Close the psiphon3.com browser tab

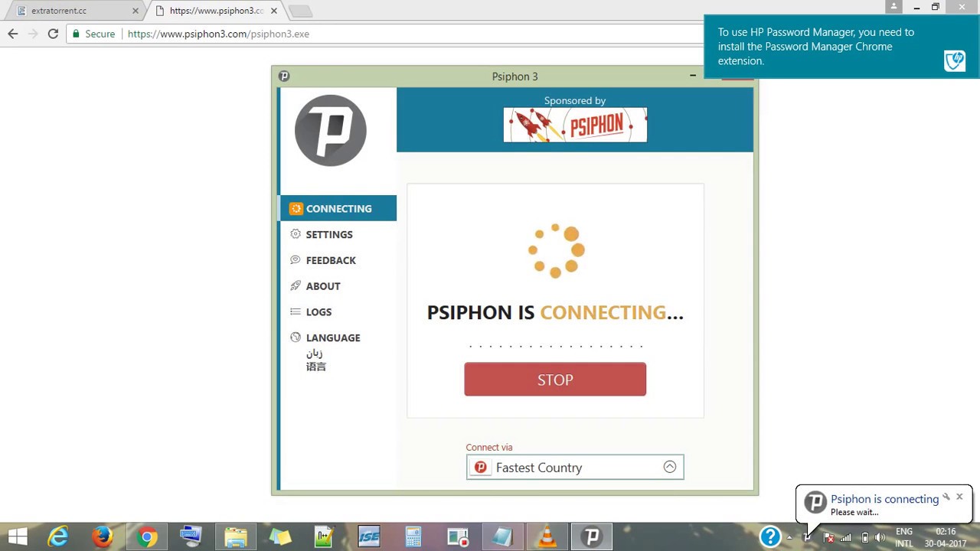274,11
